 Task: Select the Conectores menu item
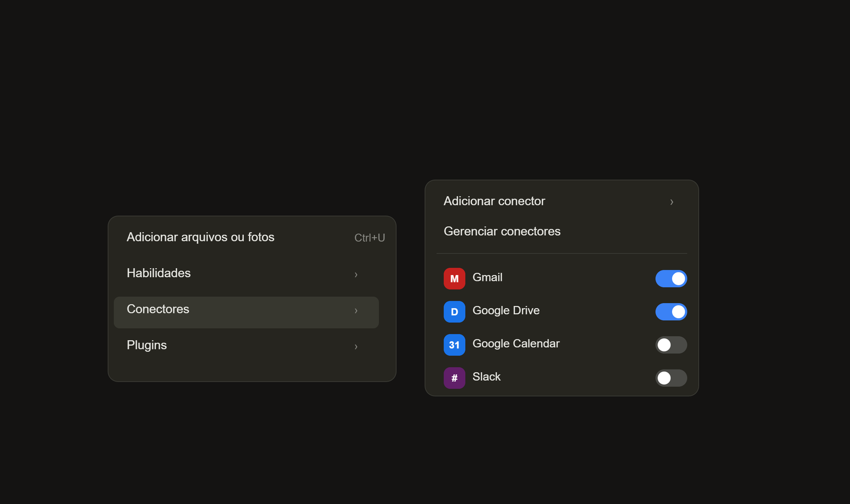pos(246,312)
